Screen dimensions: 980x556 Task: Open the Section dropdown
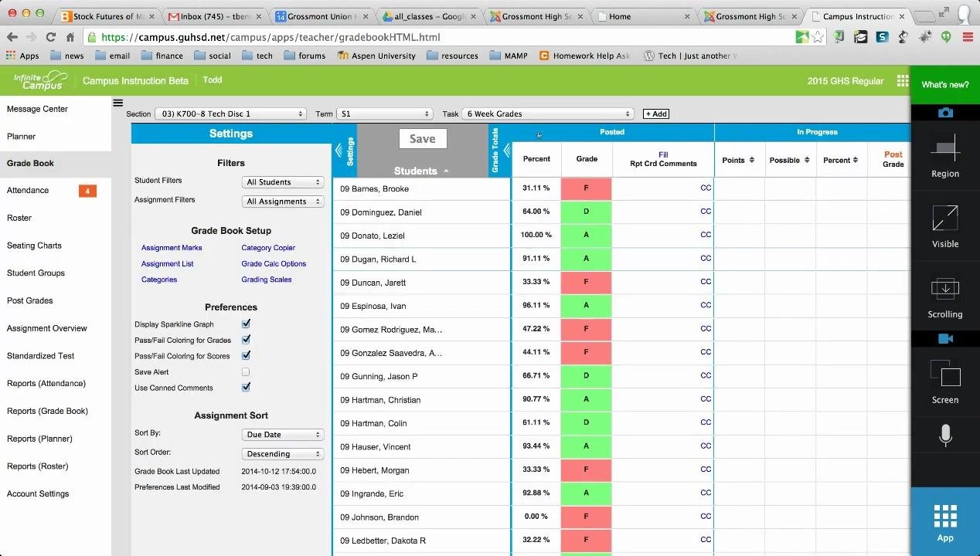click(230, 114)
